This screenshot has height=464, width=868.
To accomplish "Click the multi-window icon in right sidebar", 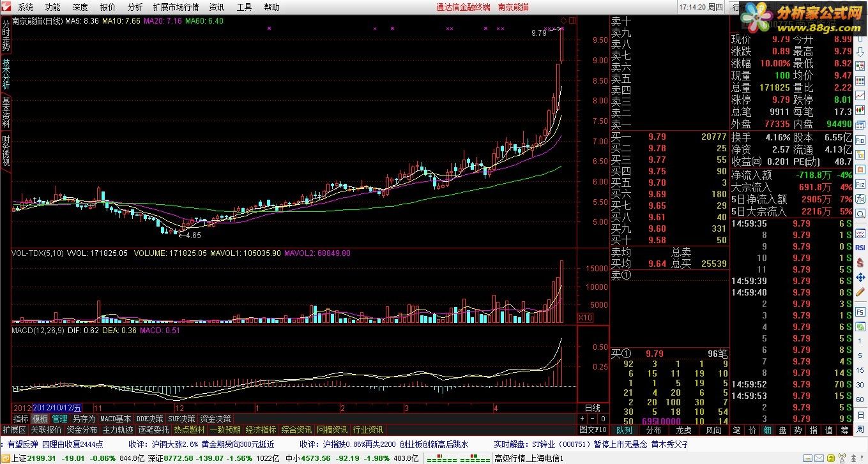I will pyautogui.click(x=860, y=124).
